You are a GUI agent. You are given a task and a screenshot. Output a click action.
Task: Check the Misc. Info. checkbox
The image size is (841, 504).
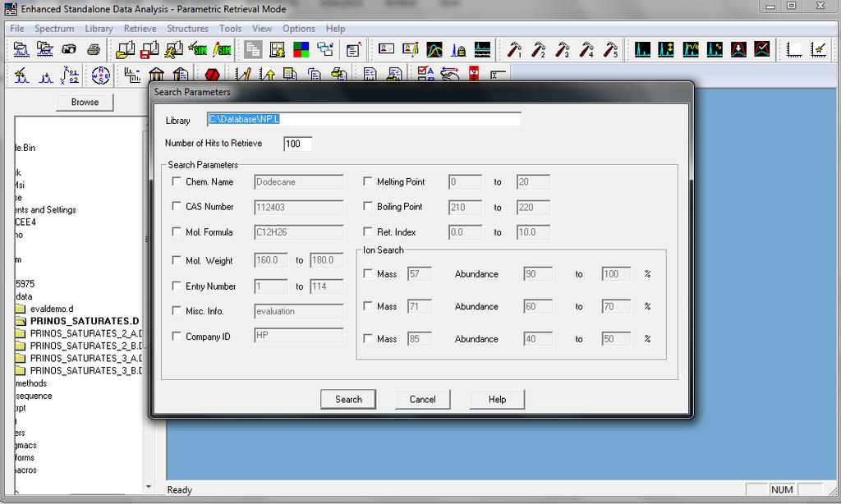click(177, 310)
